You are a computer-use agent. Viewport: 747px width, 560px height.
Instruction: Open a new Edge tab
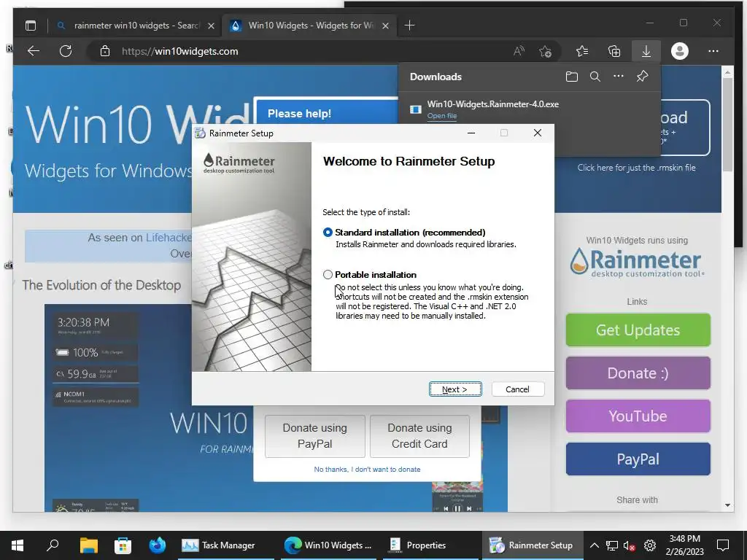[x=410, y=26]
